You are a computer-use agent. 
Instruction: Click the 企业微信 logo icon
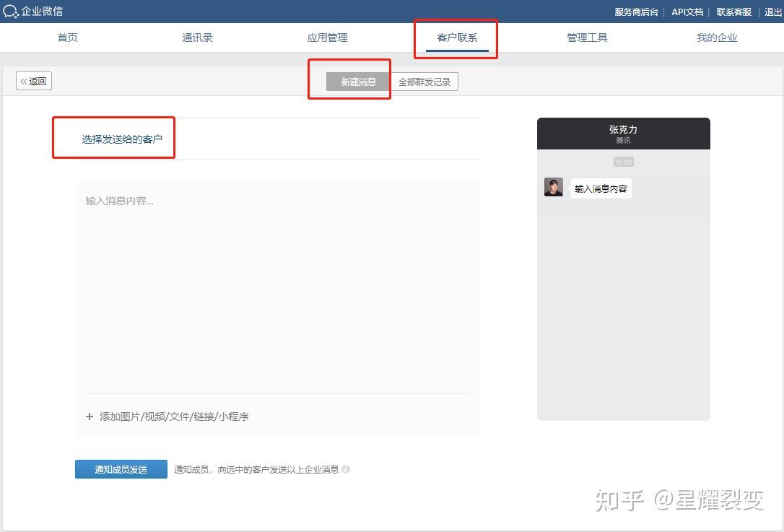pyautogui.click(x=11, y=11)
